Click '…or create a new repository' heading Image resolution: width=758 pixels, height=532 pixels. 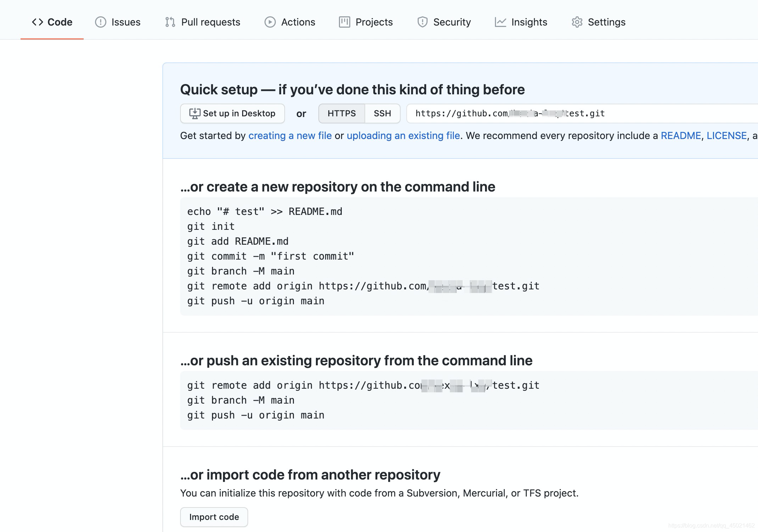click(338, 187)
